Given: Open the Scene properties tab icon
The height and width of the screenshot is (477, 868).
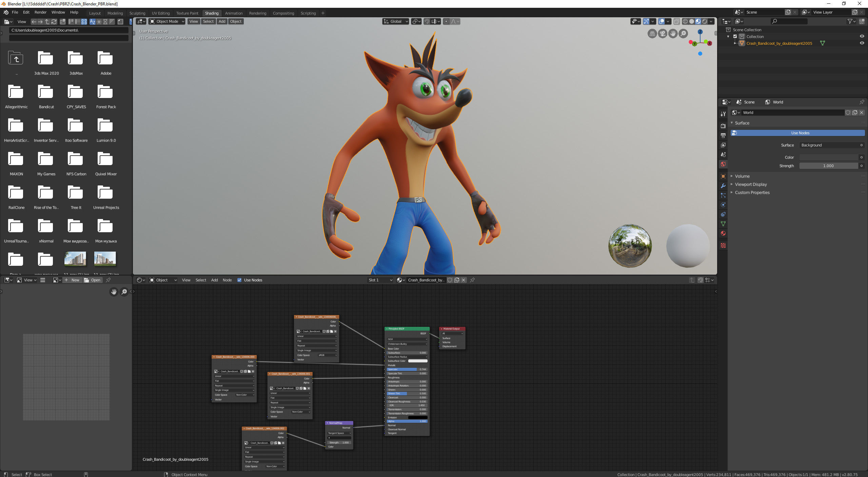Looking at the screenshot, I should coord(723,154).
